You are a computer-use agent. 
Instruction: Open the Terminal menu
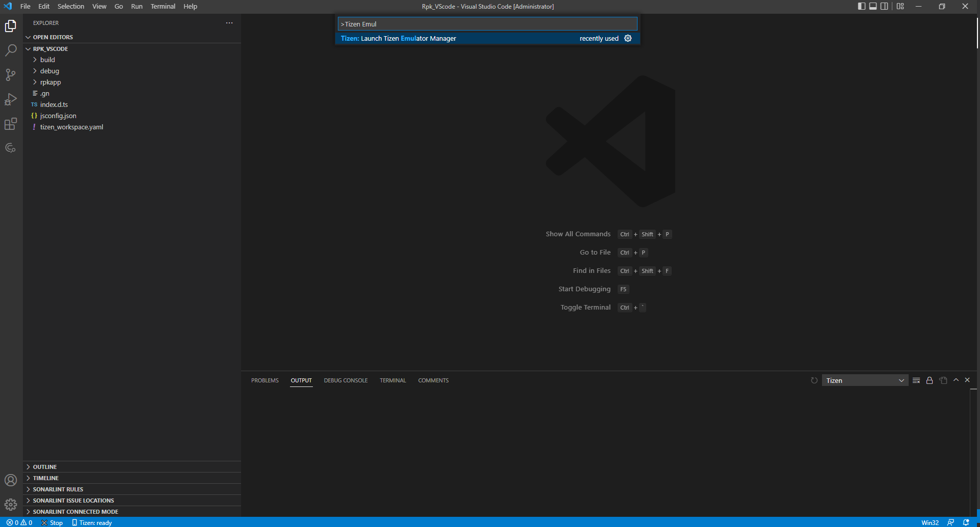click(163, 6)
